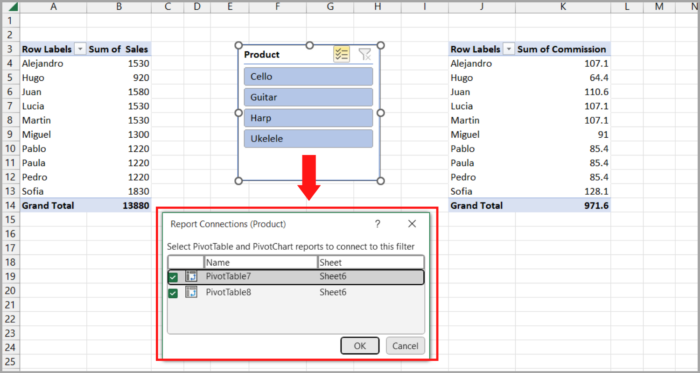Screen dimensions: 700x373
Task: Sort by the Name column header in dialog
Action: pyautogui.click(x=261, y=262)
